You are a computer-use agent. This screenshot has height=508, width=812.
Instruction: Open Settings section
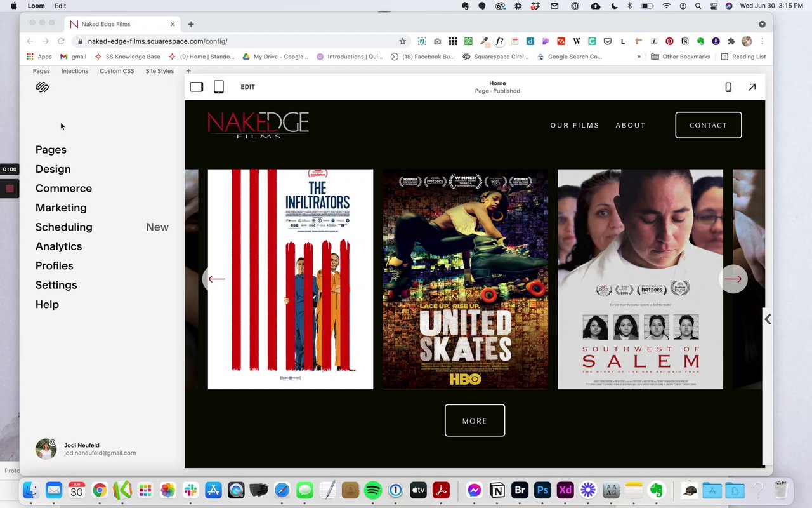tap(56, 285)
